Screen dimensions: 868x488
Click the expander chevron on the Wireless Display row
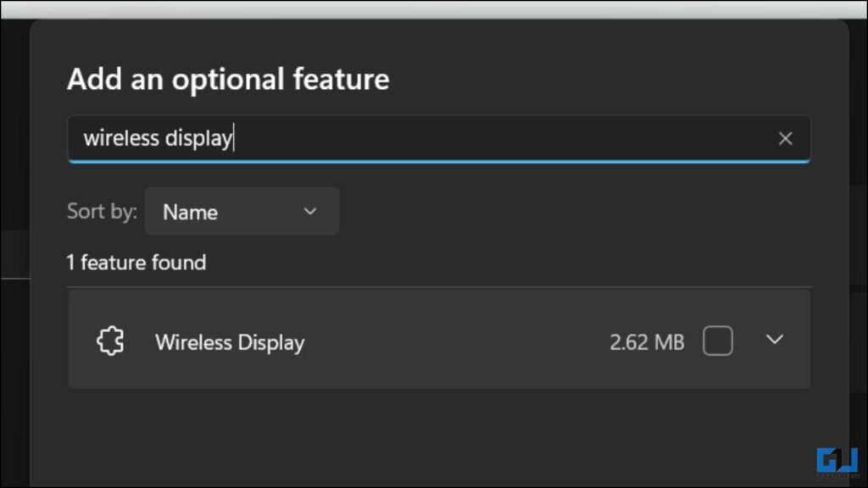(x=774, y=339)
